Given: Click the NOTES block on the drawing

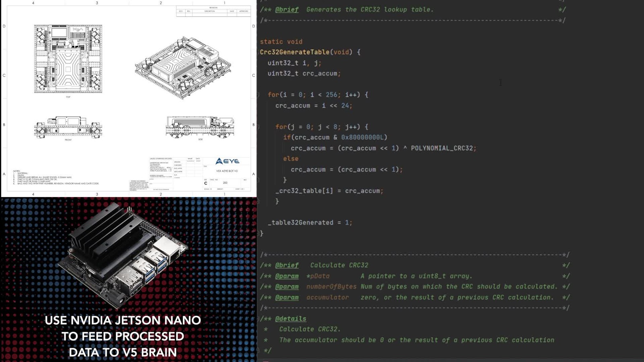Looking at the screenshot, I should 56,177.
